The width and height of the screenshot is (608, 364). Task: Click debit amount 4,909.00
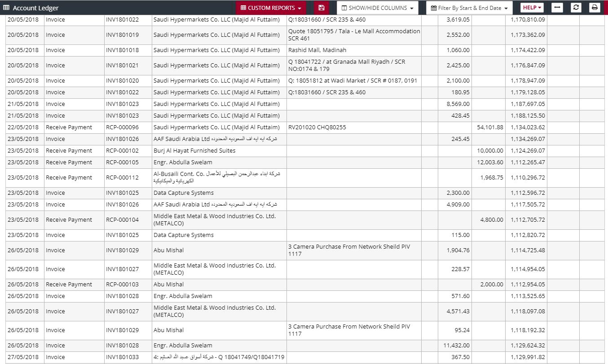tap(458, 205)
